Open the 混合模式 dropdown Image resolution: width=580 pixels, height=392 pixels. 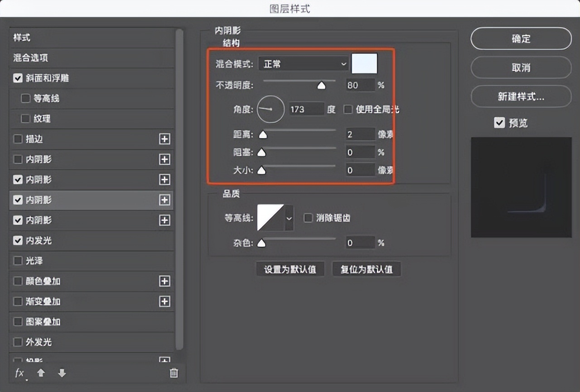[303, 64]
